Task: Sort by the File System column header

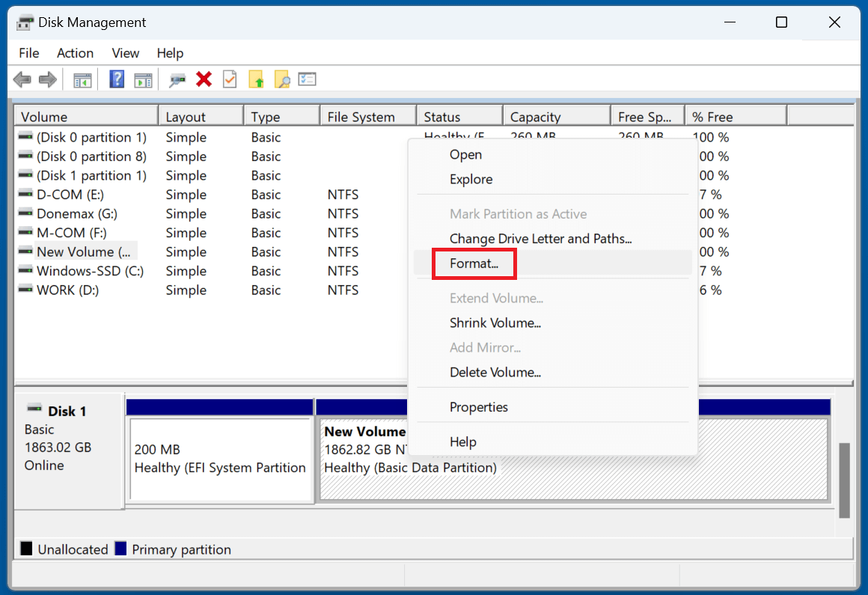Action: 361,117
